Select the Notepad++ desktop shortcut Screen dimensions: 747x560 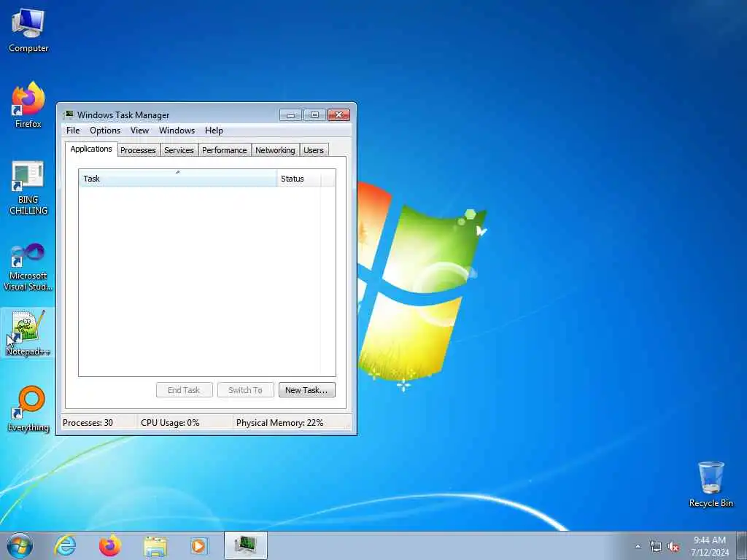[x=28, y=332]
